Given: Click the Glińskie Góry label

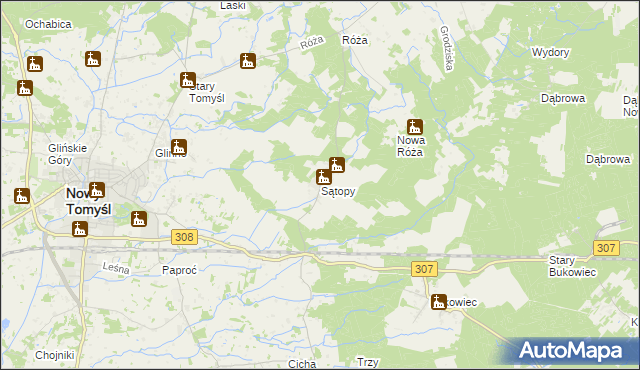Looking at the screenshot, I should 67,154.
